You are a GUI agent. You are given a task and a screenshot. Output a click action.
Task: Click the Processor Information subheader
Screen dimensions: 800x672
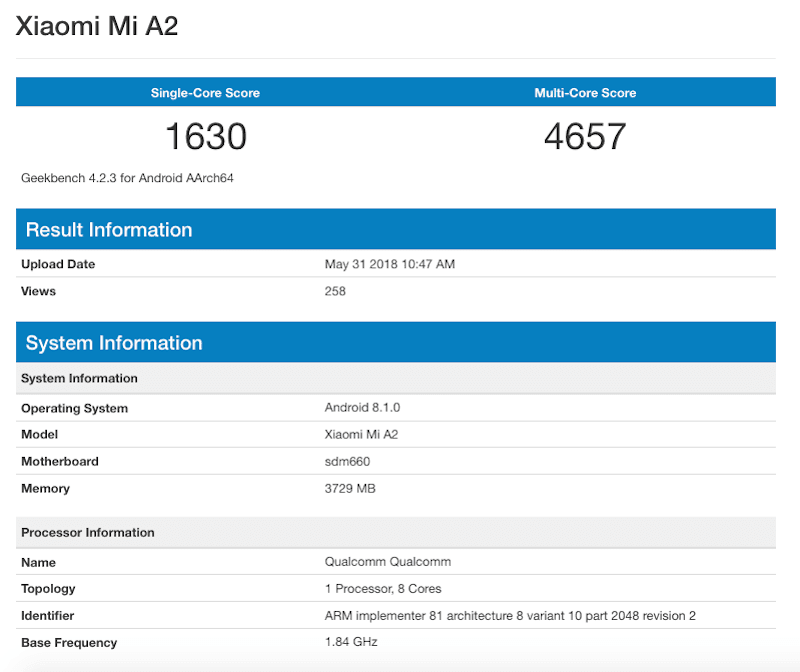point(396,533)
